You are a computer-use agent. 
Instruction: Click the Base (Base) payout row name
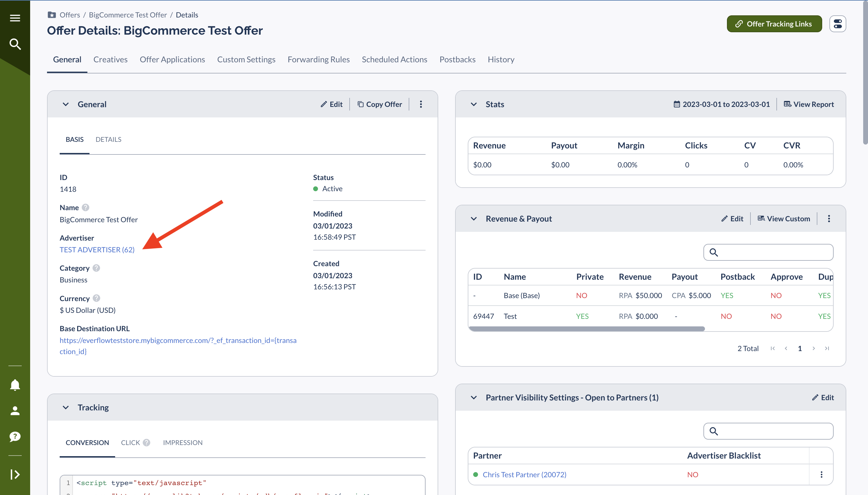[x=522, y=296]
